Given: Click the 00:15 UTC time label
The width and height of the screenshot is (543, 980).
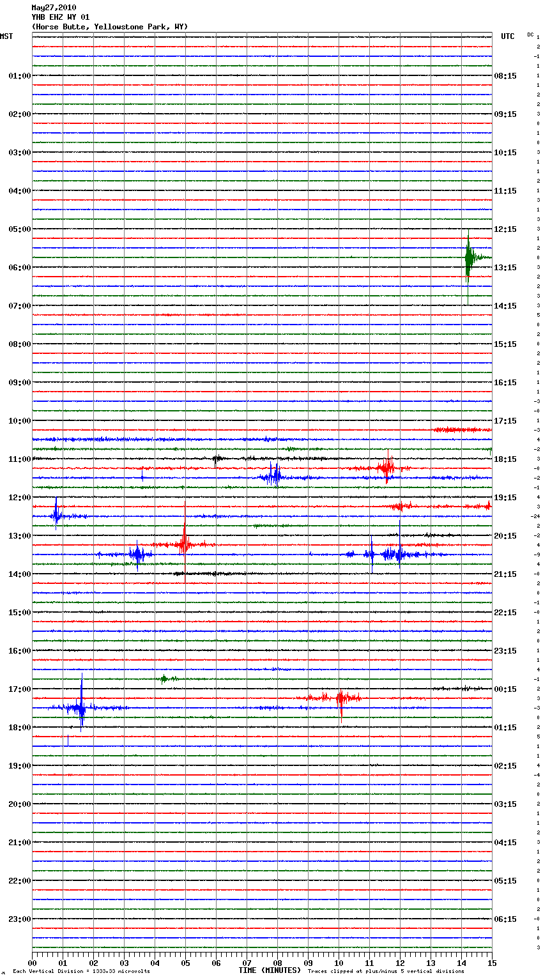Looking at the screenshot, I should [x=505, y=689].
